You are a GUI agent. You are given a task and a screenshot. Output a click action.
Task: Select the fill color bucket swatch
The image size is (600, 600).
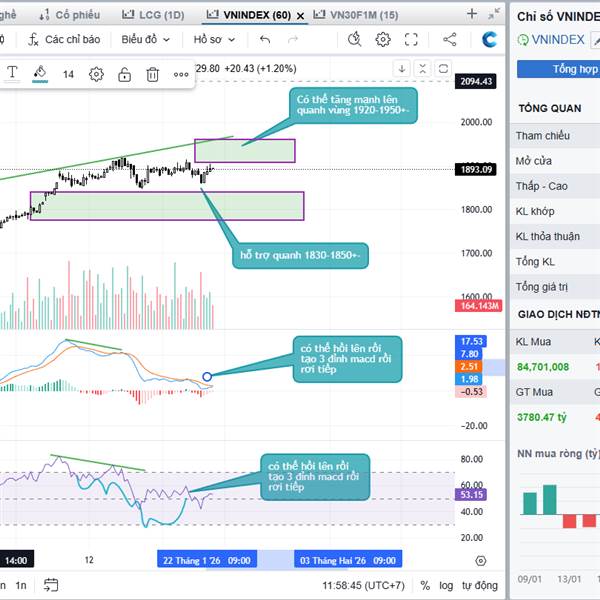pos(40,73)
